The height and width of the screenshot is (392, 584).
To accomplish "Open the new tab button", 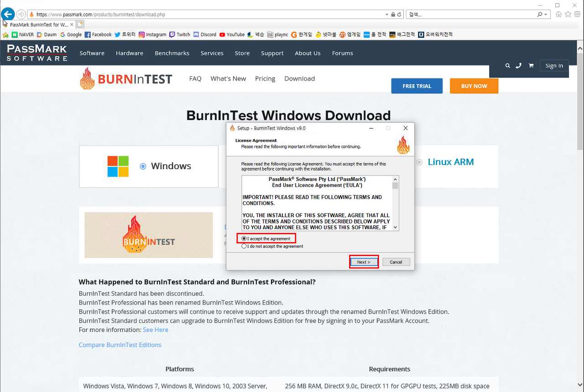I will [x=80, y=25].
